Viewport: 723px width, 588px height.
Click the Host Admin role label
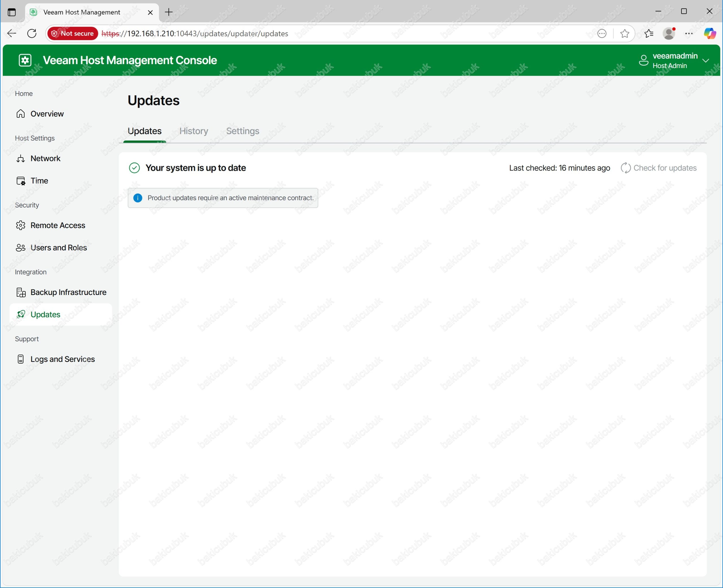(669, 66)
